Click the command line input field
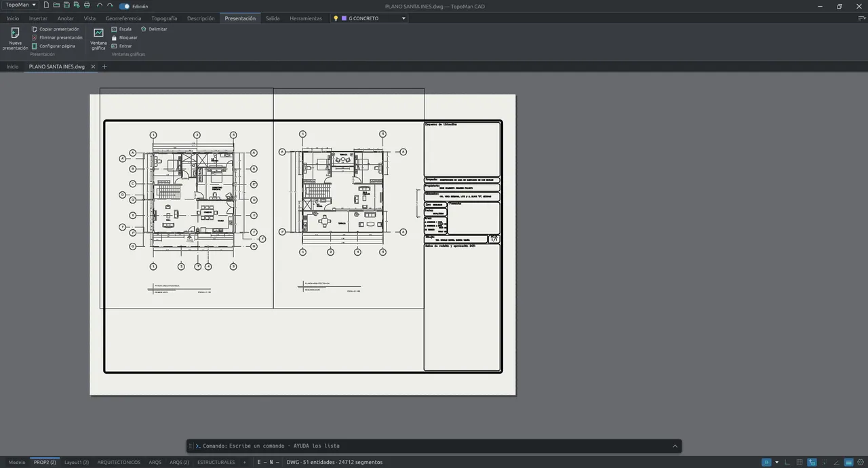Image resolution: width=868 pixels, height=468 pixels. click(434, 446)
